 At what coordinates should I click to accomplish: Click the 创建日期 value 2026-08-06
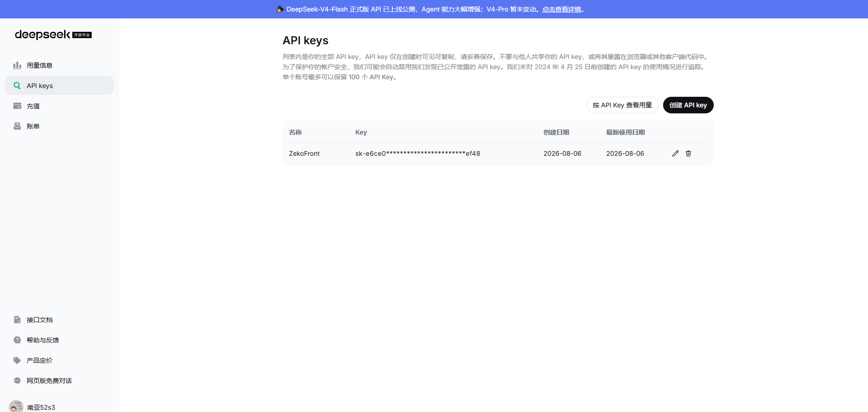562,153
